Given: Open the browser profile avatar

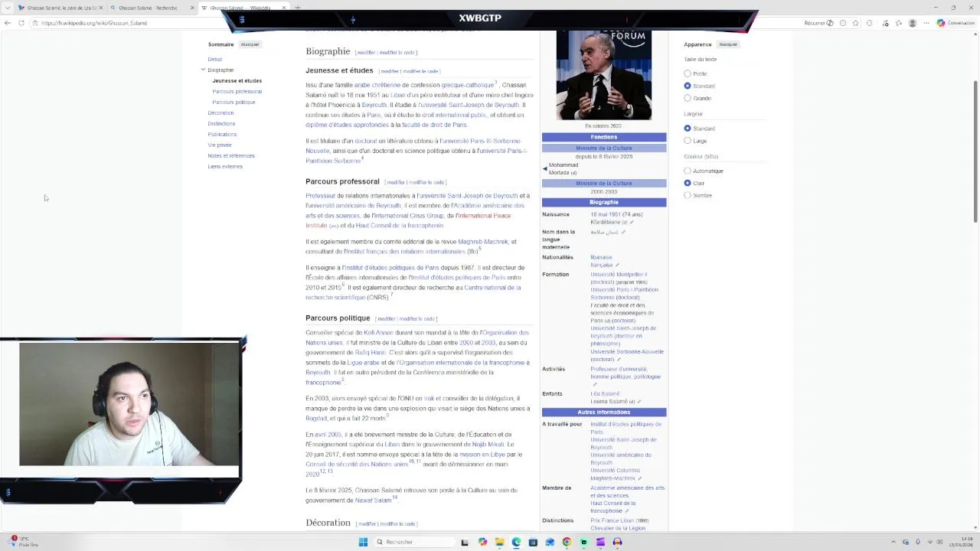Looking at the screenshot, I should coord(912,23).
